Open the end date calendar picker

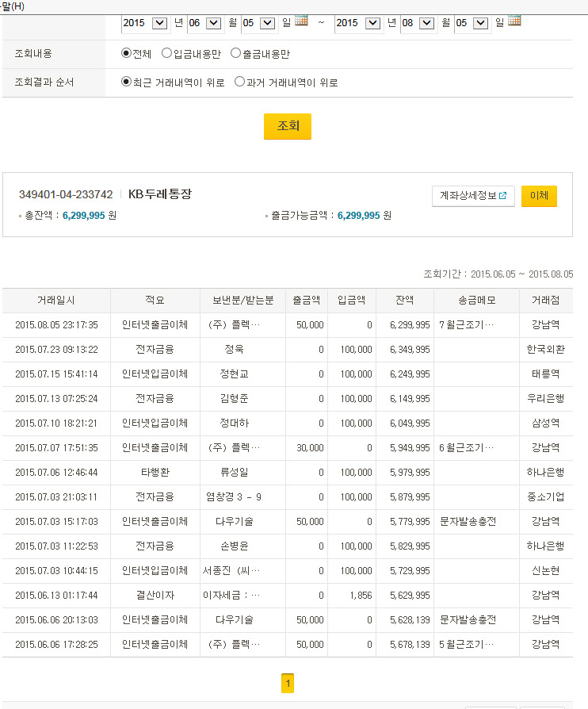[514, 21]
